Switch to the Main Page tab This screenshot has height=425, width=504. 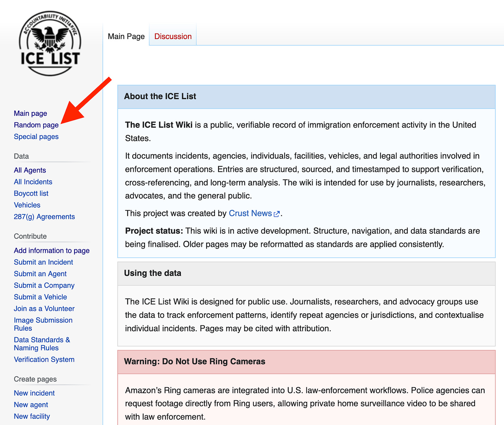coord(126,36)
